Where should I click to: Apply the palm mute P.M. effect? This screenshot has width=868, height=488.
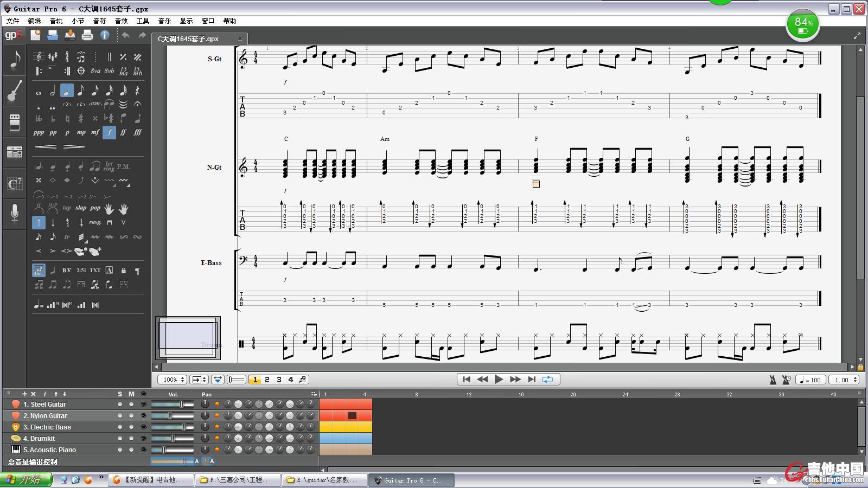[123, 166]
